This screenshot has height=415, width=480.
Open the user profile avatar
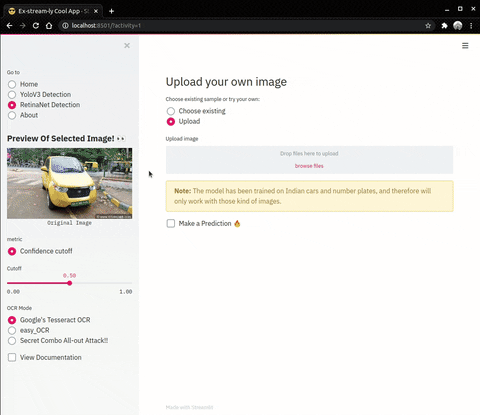(x=458, y=26)
